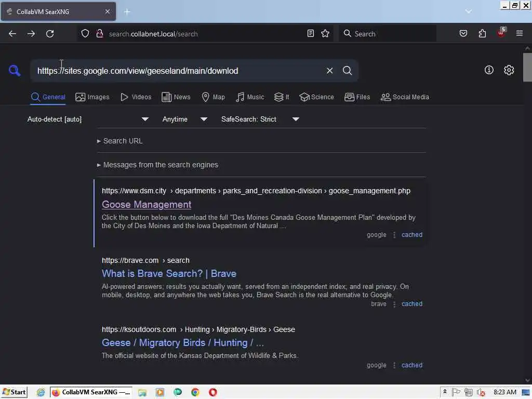This screenshot has height=399, width=532.
Task: Switch to the Music category
Action: click(x=250, y=97)
